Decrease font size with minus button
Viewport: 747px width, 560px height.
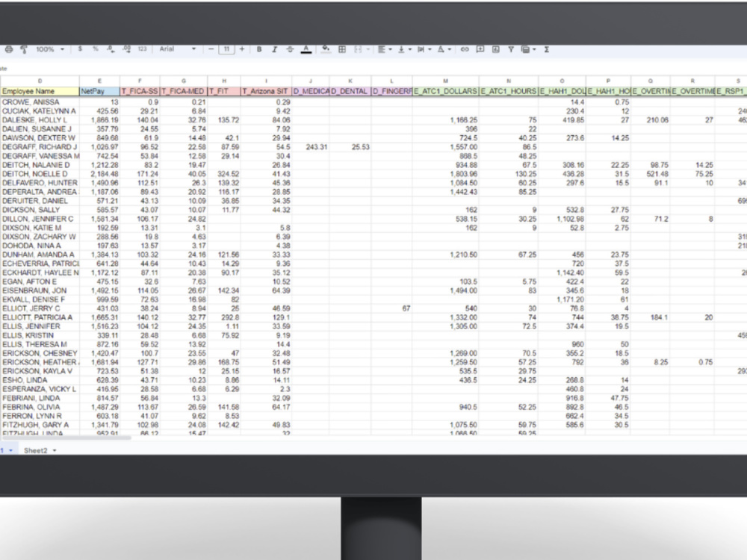[211, 49]
